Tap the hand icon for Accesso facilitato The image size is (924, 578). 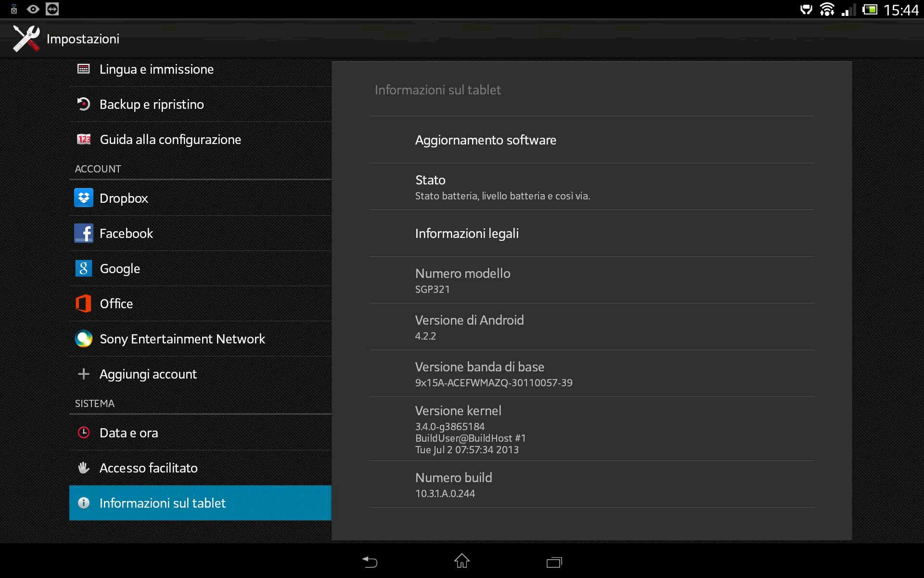[x=84, y=467]
